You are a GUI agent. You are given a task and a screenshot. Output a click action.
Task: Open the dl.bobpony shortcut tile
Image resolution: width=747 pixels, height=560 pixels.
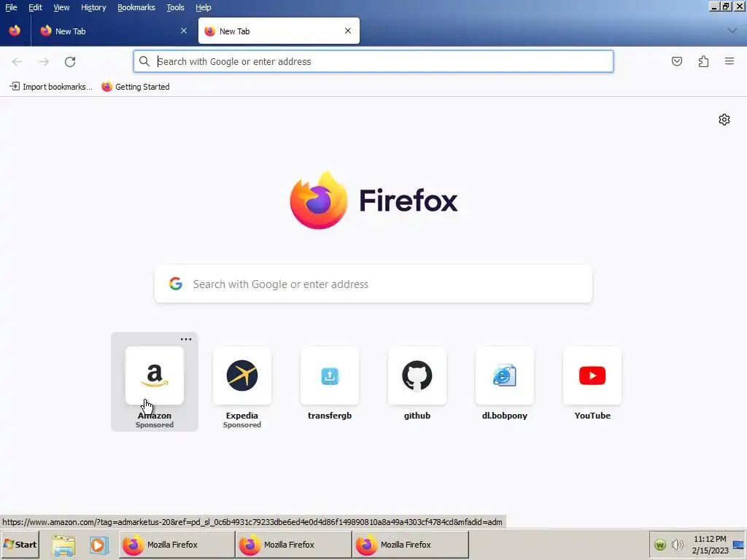[x=505, y=382]
